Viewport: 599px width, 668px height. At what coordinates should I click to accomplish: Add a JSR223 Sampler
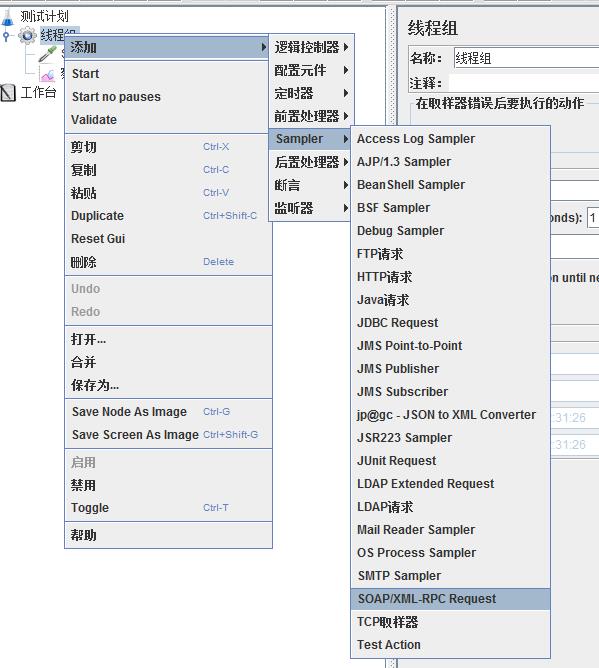450,438
